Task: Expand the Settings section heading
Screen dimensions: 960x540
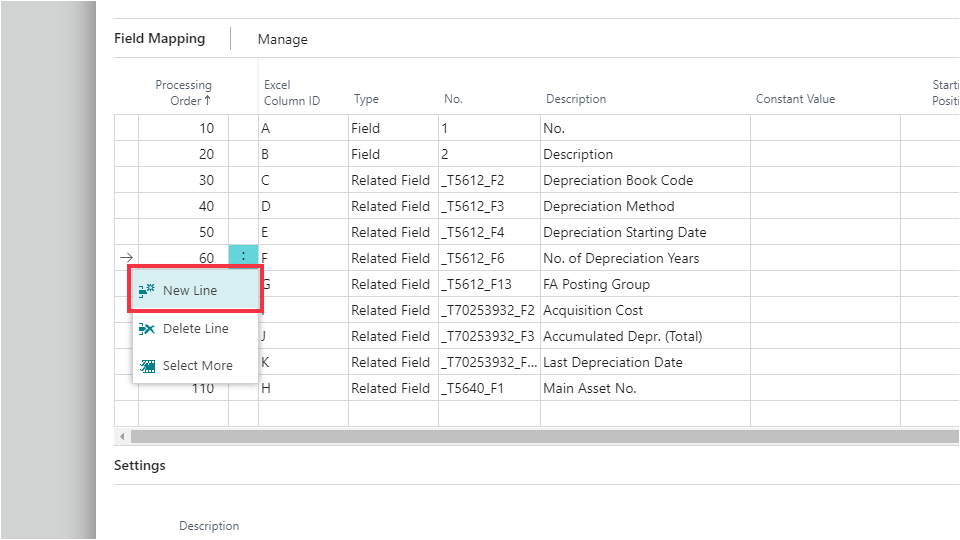Action: (x=140, y=465)
